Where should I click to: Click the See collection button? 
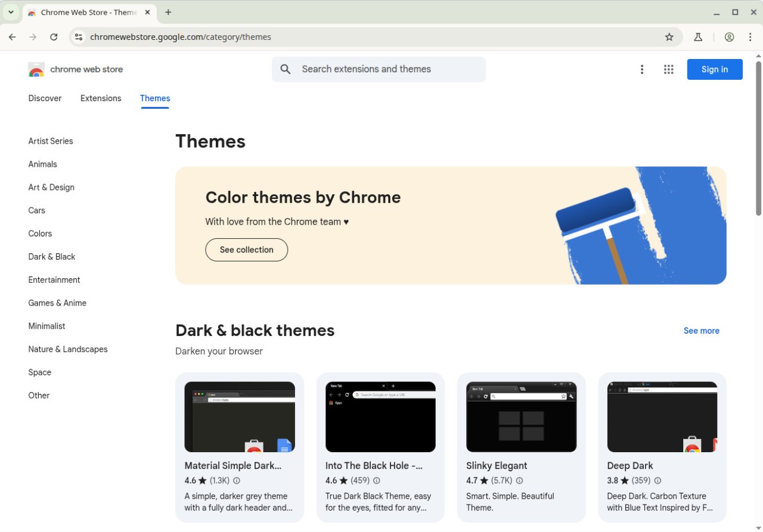(246, 250)
